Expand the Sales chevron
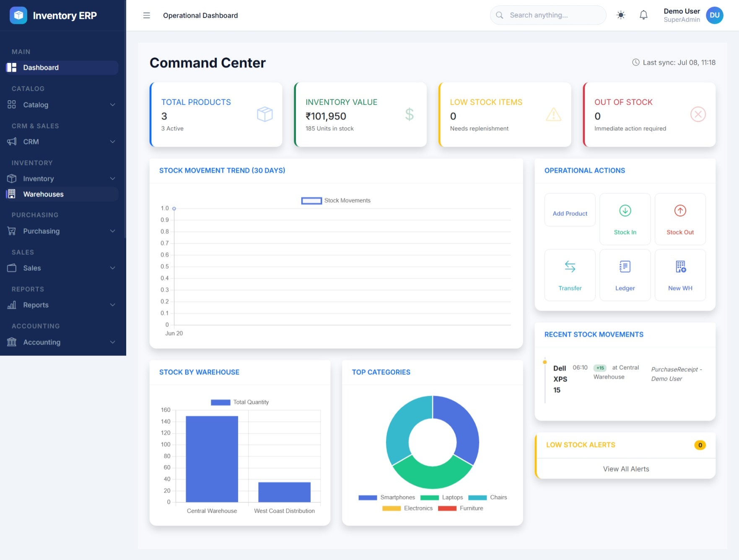This screenshot has width=739, height=560. tap(112, 268)
